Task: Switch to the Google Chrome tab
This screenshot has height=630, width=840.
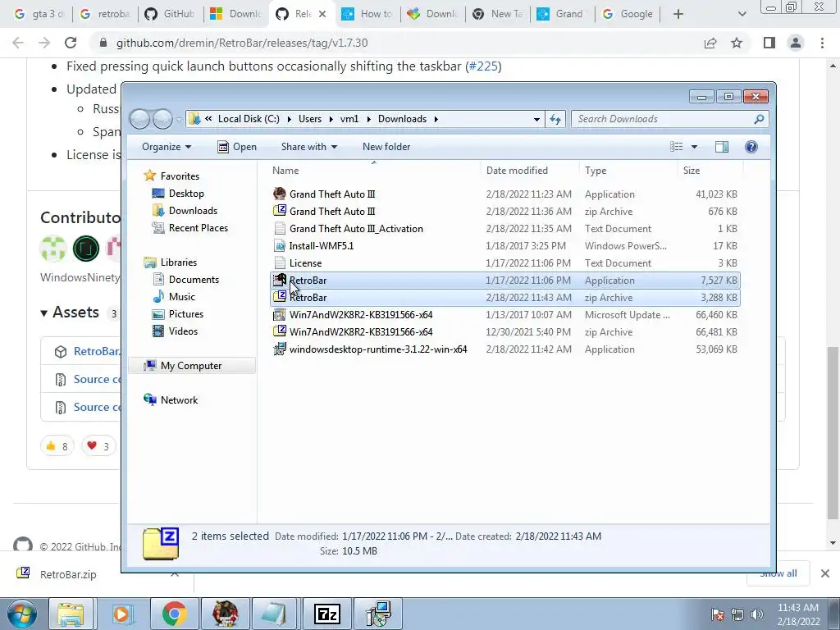Action: (629, 14)
